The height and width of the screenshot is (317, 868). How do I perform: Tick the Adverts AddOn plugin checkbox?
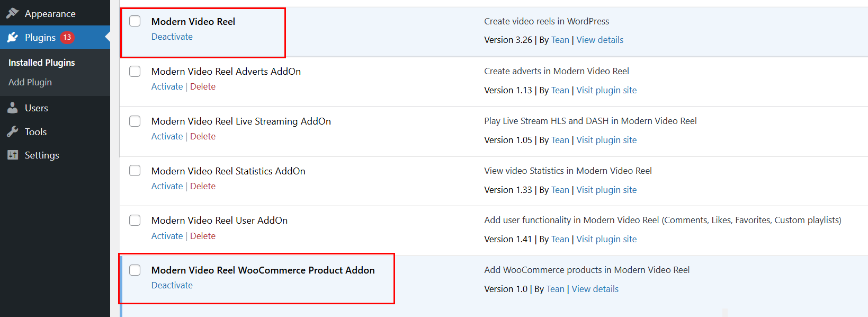tap(135, 71)
